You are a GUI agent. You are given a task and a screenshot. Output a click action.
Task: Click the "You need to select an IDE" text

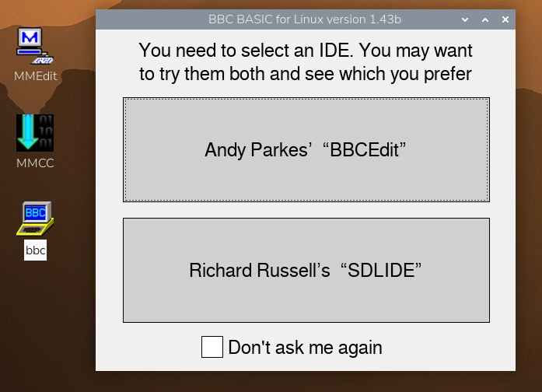(306, 51)
